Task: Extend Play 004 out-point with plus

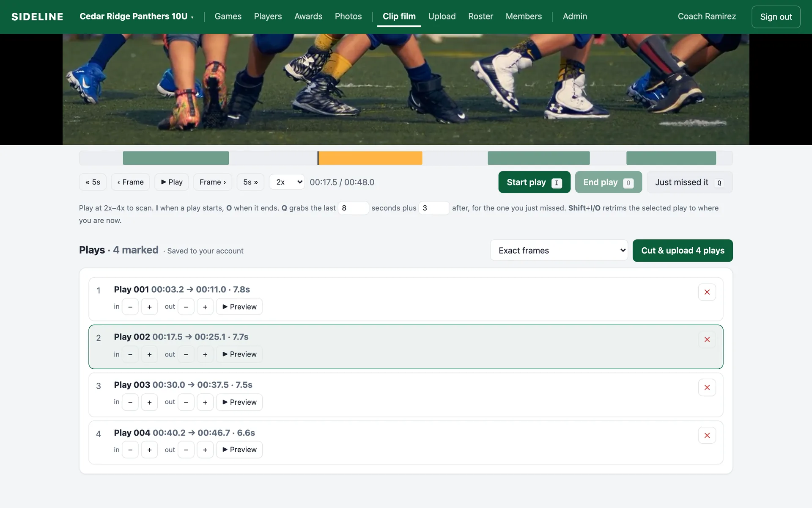Action: (205, 450)
